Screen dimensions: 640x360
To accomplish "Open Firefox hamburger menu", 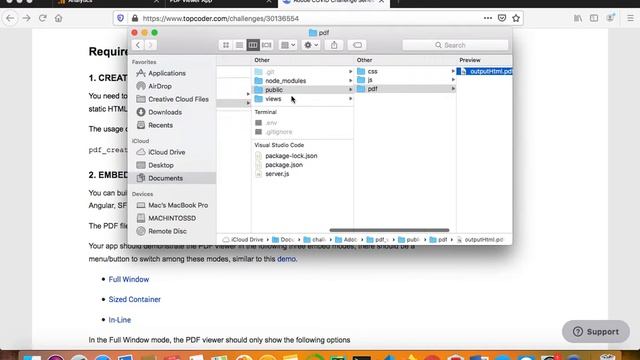I will click(630, 18).
